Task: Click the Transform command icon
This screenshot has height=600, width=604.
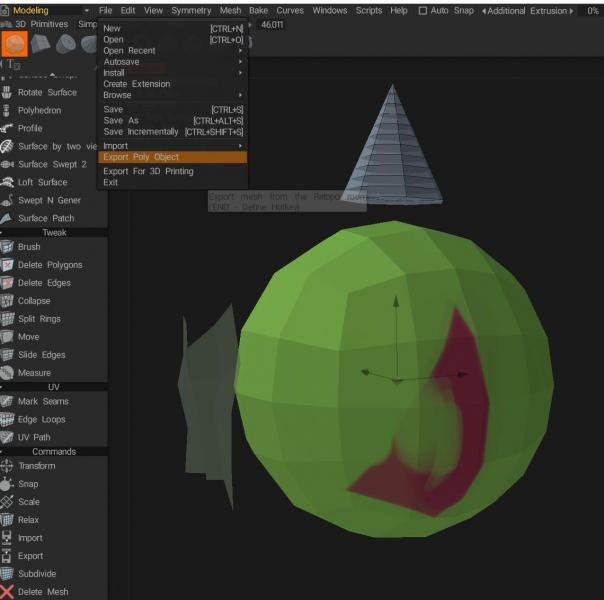Action: [x=7, y=466]
